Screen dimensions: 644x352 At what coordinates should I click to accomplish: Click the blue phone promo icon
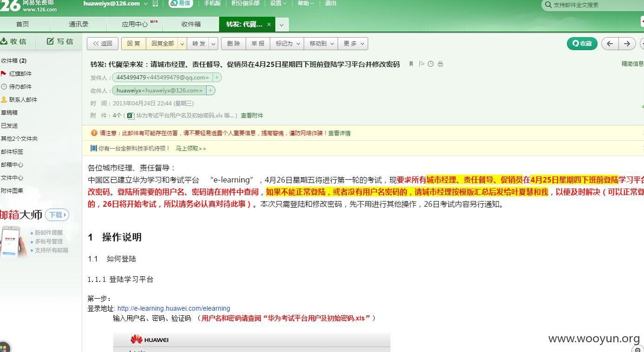[93, 149]
